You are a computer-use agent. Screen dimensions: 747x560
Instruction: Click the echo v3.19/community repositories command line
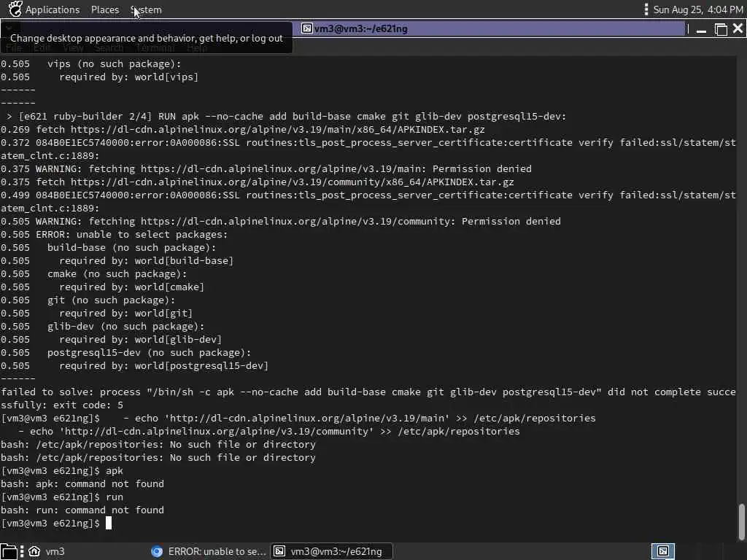pyautogui.click(x=269, y=431)
